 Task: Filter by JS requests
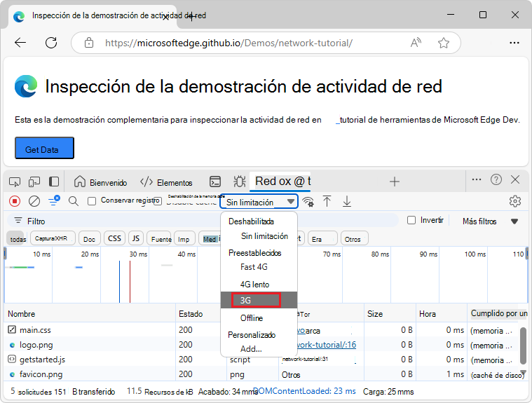(136, 238)
